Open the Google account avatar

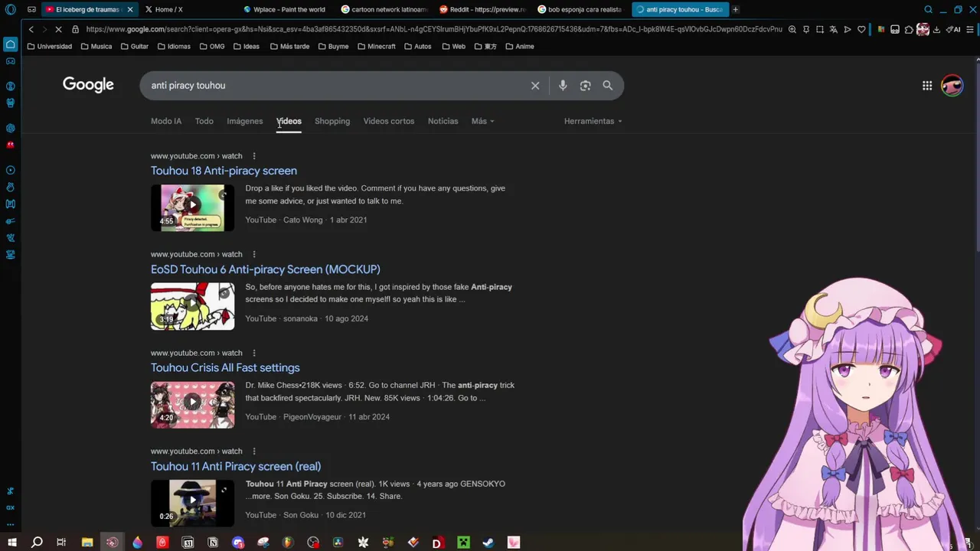[952, 86]
